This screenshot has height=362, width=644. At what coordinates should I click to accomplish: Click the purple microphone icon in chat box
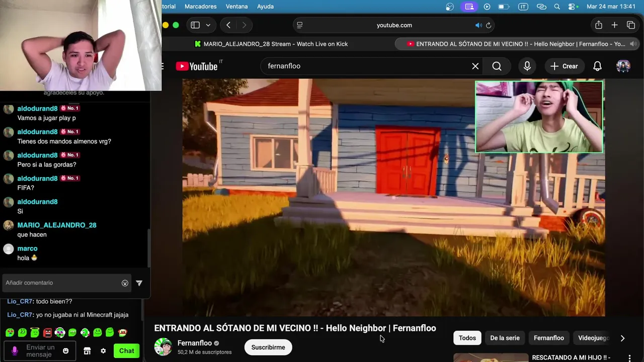click(15, 350)
